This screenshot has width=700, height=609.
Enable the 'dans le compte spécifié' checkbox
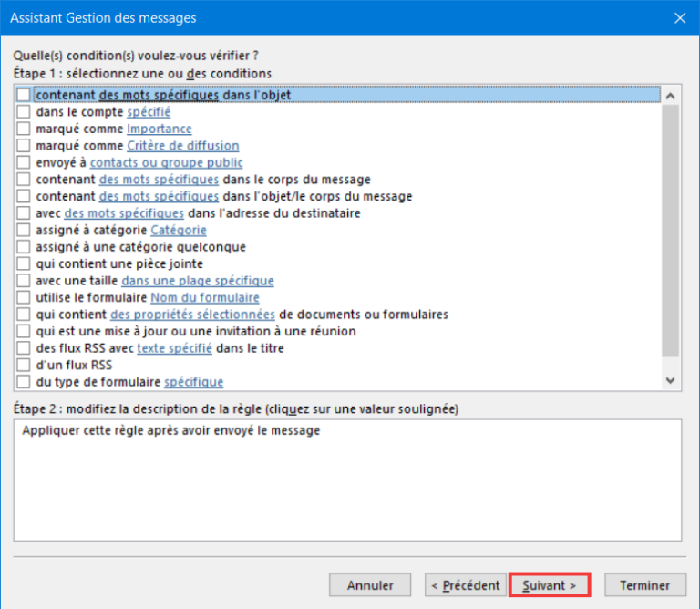click(x=24, y=111)
